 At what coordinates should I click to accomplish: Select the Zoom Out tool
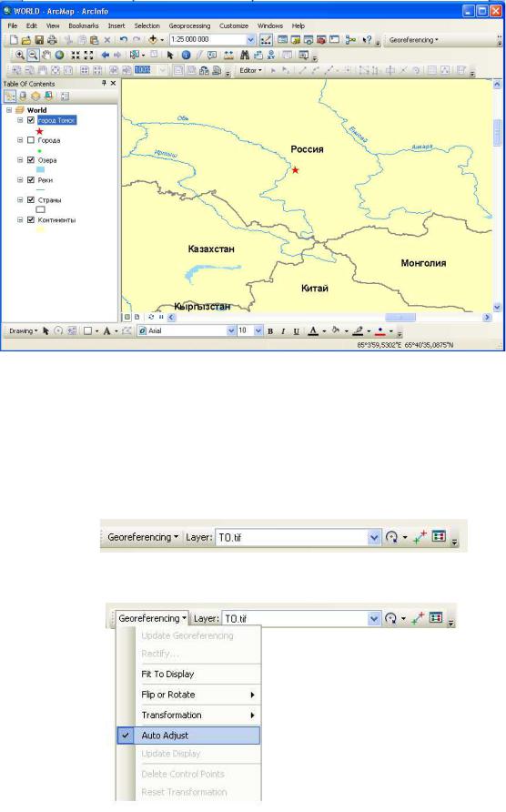[33, 55]
